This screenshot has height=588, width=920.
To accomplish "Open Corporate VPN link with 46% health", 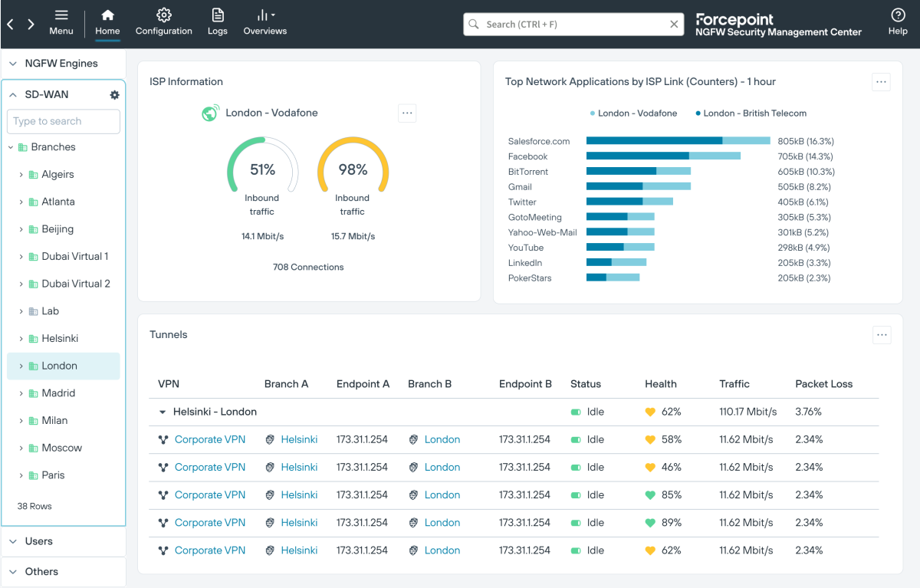I will pyautogui.click(x=210, y=468).
